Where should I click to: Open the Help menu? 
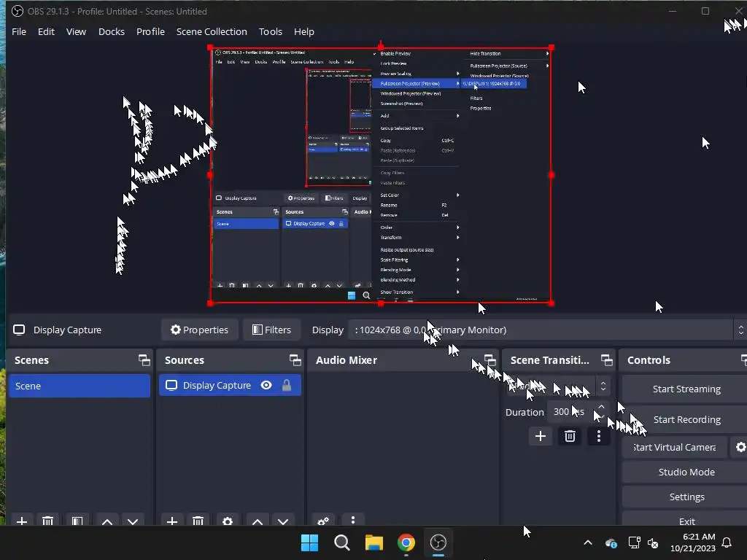304,31
